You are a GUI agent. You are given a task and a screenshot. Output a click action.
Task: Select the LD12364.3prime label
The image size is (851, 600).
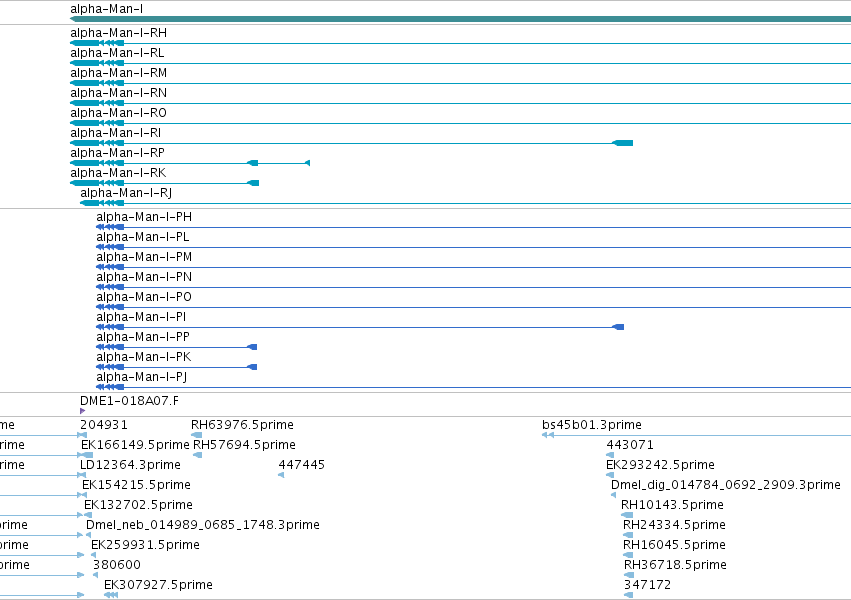click(x=130, y=465)
